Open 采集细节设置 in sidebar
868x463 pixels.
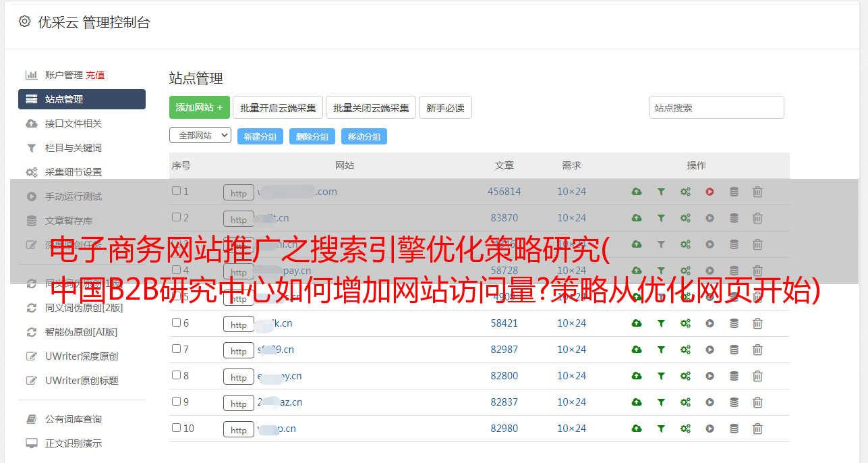[x=74, y=172]
